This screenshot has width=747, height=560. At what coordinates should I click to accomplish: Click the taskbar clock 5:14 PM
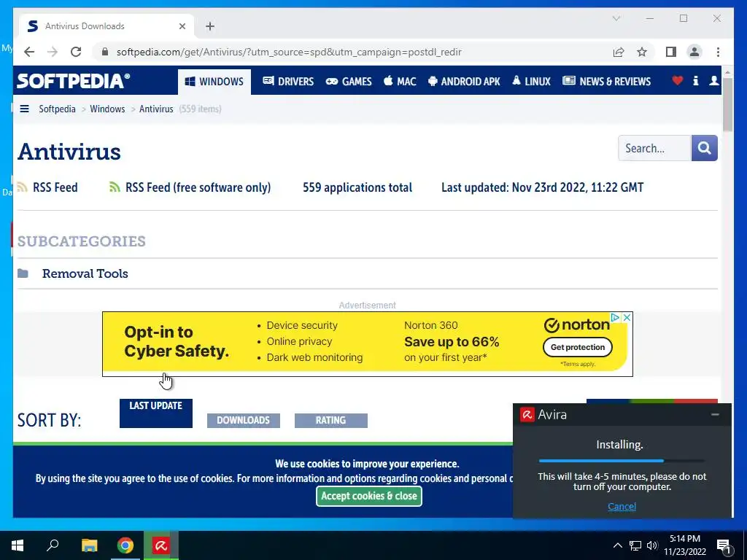point(684,539)
